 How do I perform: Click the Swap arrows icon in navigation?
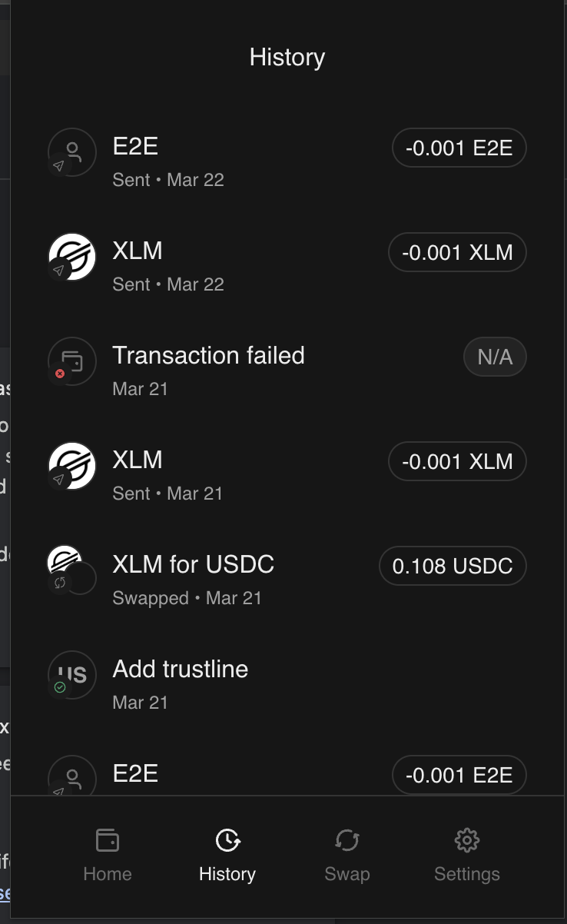tap(347, 840)
